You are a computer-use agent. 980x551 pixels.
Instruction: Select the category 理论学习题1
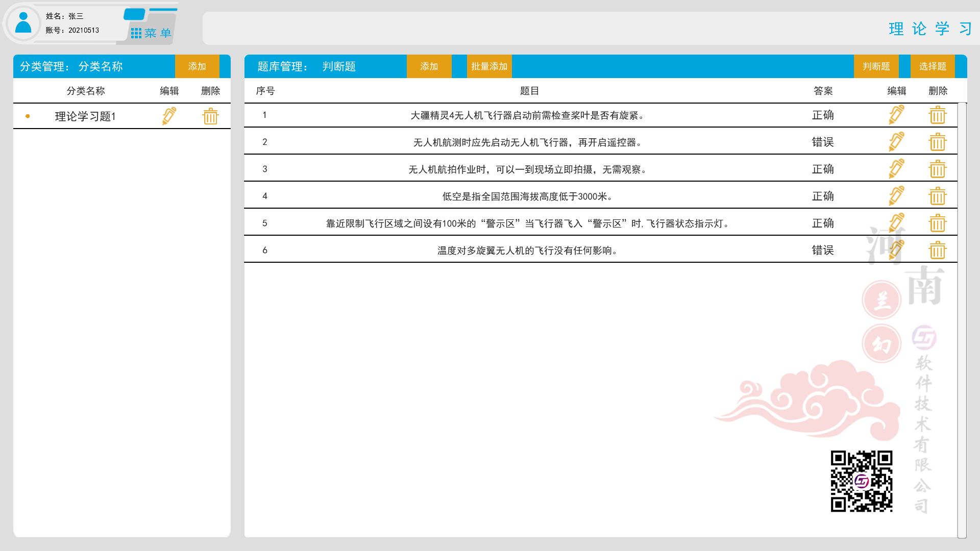click(85, 116)
